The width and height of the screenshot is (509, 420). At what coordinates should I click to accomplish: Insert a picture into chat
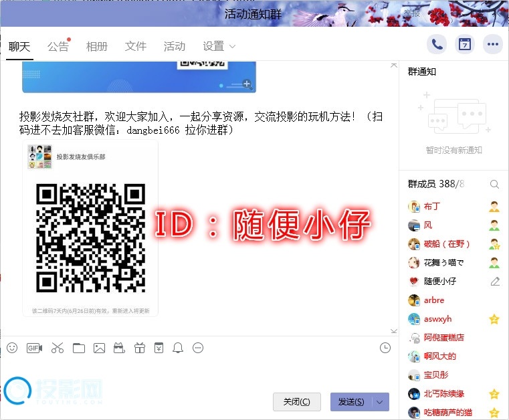[100, 348]
